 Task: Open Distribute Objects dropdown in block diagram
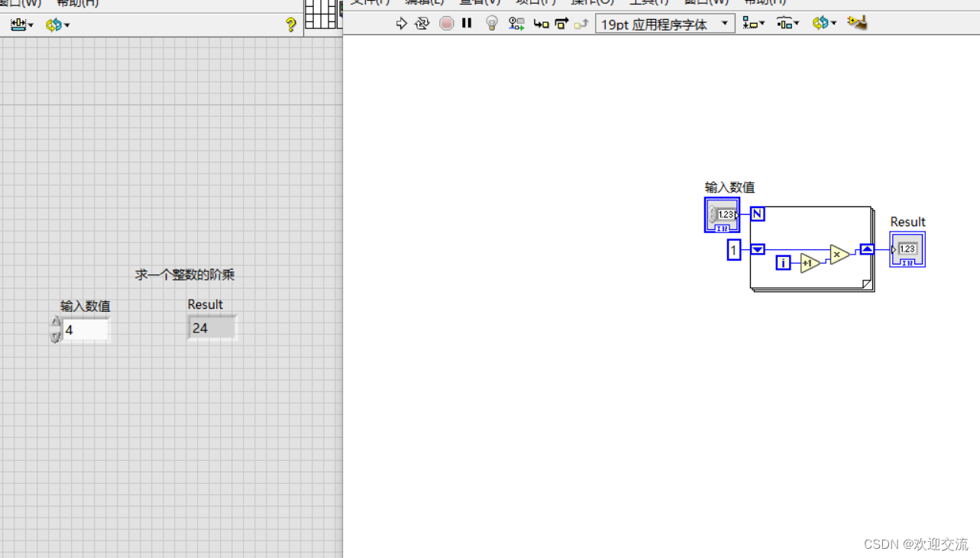coord(788,24)
